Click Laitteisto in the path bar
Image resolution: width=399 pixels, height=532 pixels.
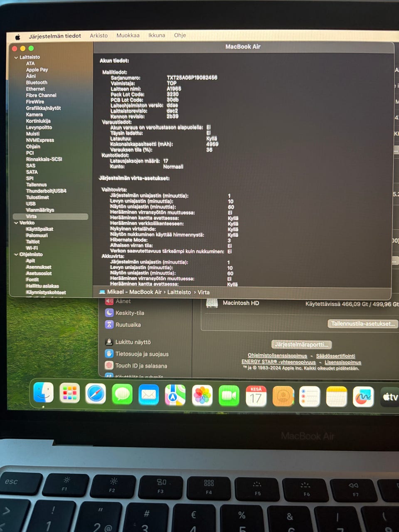(x=179, y=292)
